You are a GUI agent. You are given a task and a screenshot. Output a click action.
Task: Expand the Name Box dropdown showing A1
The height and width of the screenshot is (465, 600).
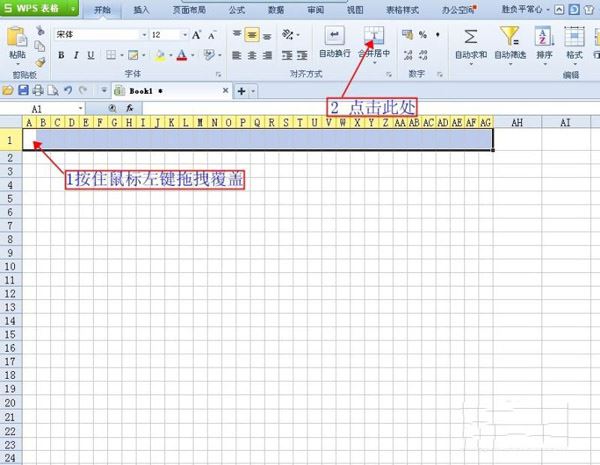coord(80,108)
